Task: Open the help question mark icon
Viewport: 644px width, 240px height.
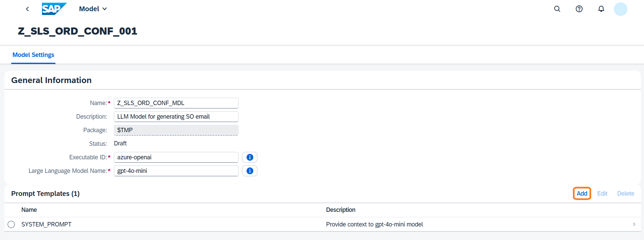Action: point(579,9)
